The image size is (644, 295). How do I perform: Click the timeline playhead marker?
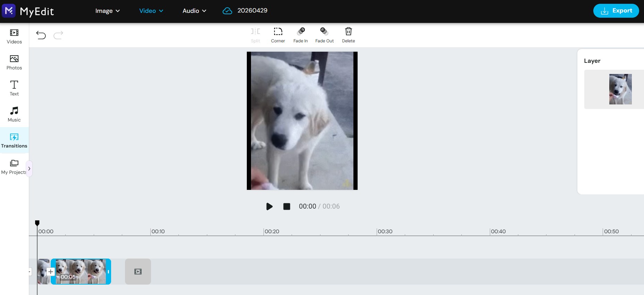[x=37, y=223]
